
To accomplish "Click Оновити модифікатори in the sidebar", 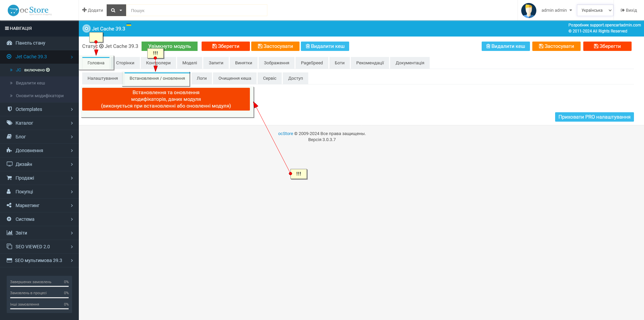I will (x=40, y=96).
